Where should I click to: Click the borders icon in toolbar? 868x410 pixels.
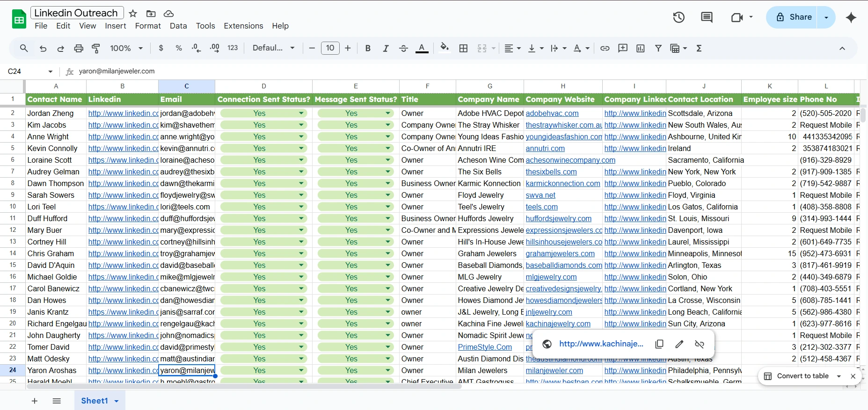tap(463, 48)
